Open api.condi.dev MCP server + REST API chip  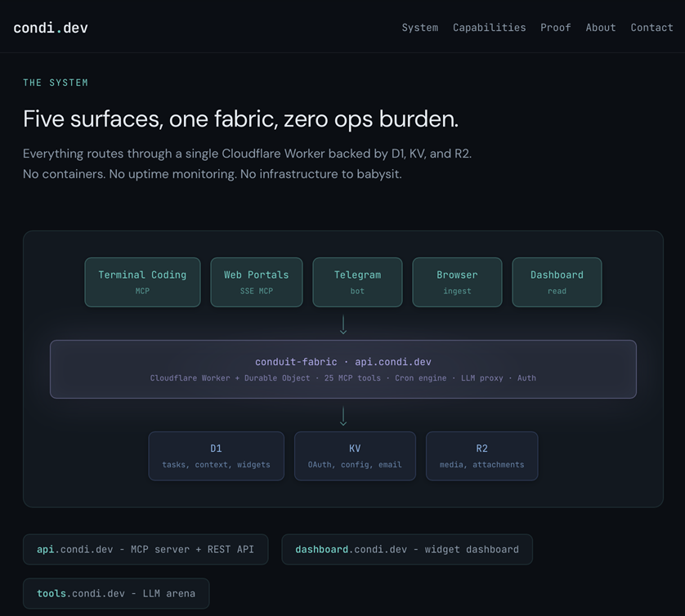pos(146,549)
